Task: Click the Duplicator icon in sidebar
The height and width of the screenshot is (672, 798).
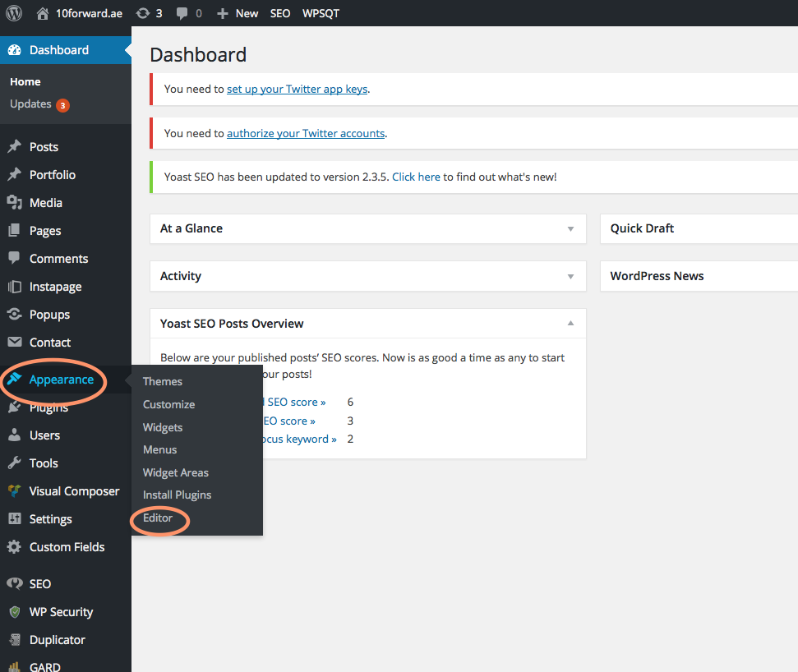Action: 14,639
